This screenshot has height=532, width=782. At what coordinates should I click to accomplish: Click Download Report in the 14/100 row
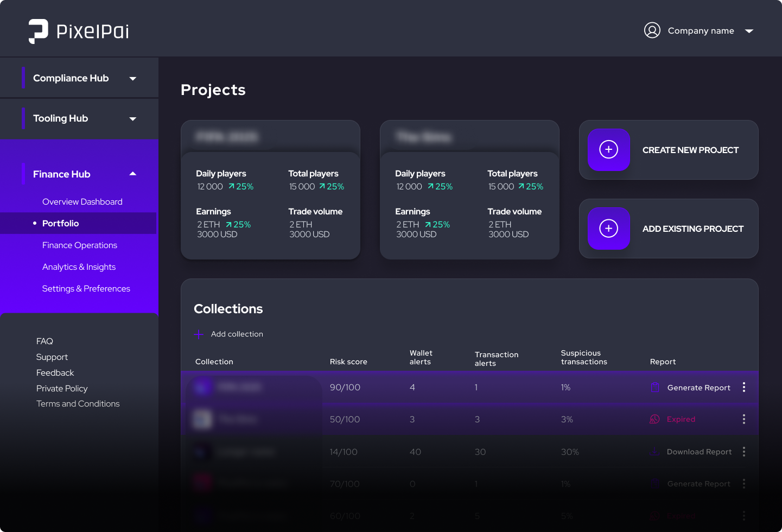coord(699,452)
